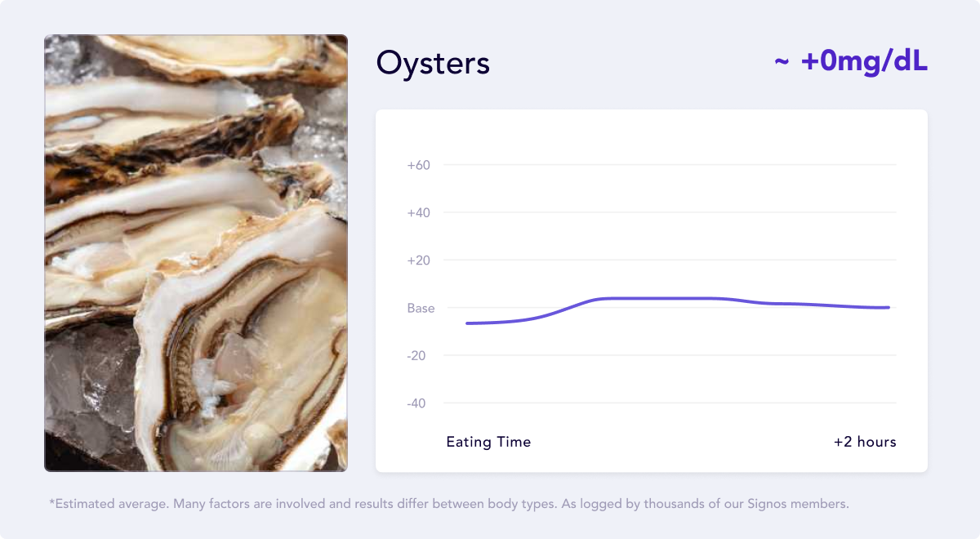This screenshot has height=539, width=980.
Task: Click the +60 axis label
Action: 419,165
